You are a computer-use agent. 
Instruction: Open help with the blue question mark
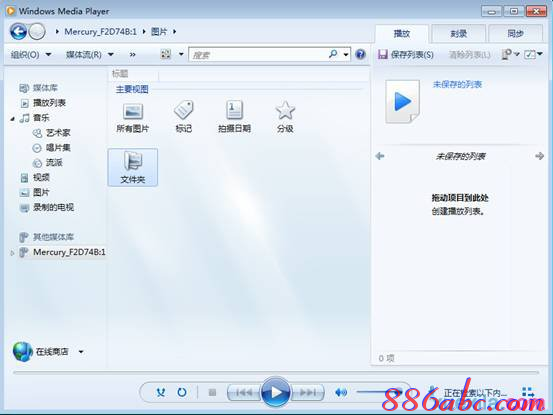(x=360, y=54)
